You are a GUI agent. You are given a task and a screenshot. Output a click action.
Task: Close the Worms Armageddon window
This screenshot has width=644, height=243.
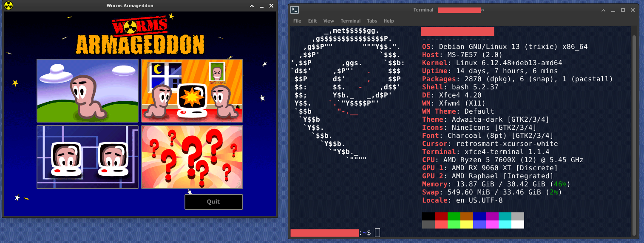tap(271, 6)
